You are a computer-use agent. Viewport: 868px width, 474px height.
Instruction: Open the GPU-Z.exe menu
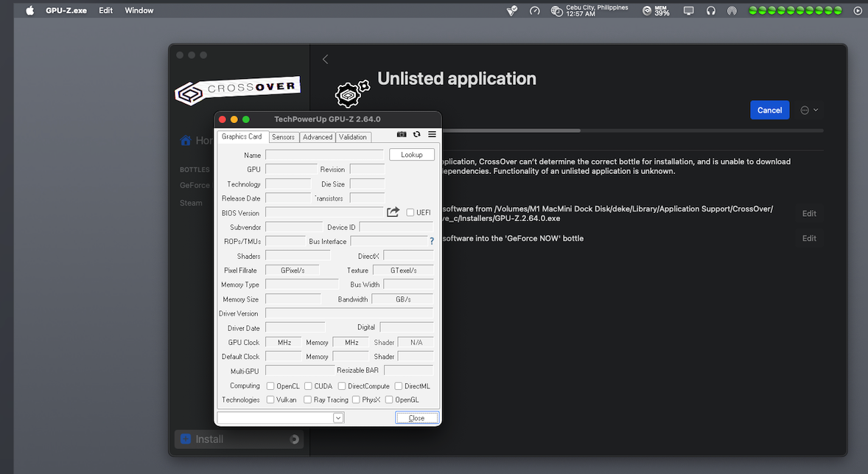[x=66, y=10]
